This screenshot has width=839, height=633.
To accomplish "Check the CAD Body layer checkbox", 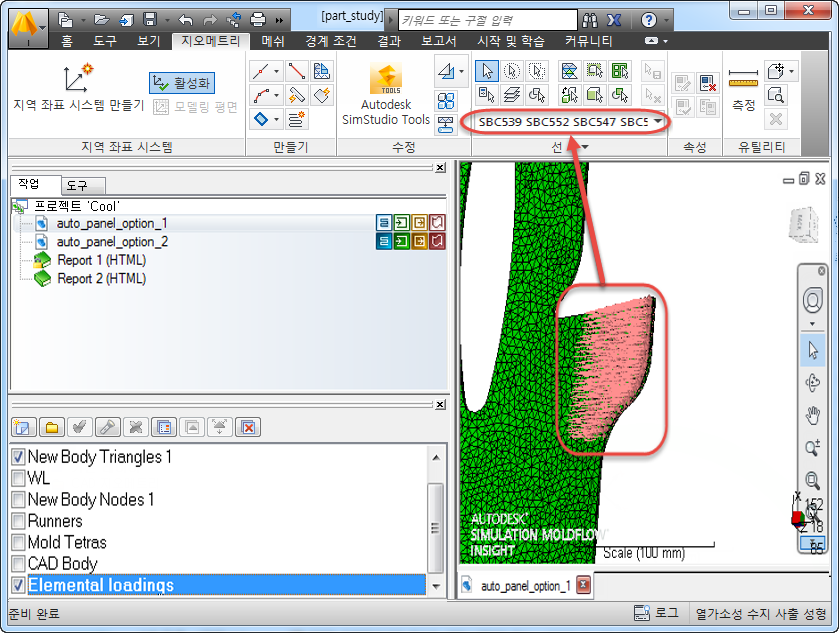I will [18, 563].
